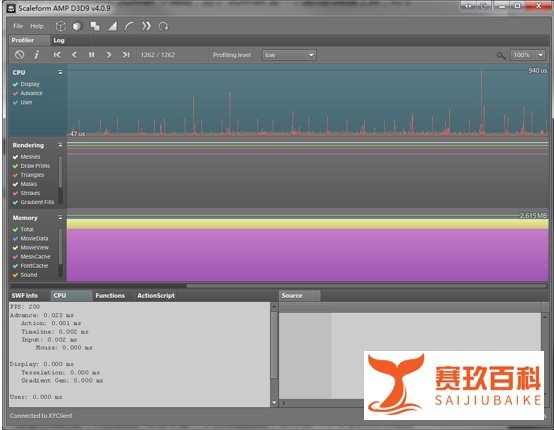The width and height of the screenshot is (554, 430).
Task: Click the purple MeshCache memory area
Action: (307, 254)
